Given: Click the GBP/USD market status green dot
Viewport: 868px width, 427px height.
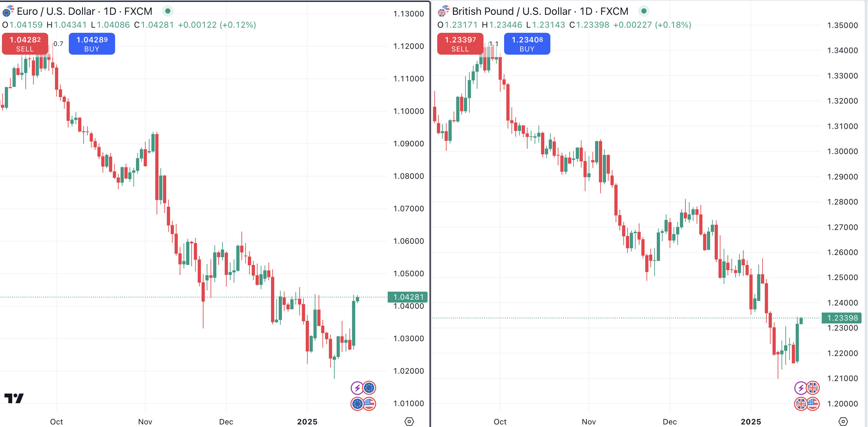Looking at the screenshot, I should tap(644, 11).
